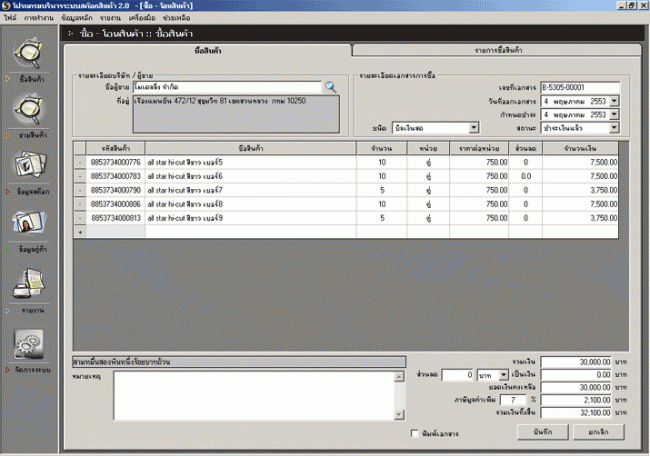The width and height of the screenshot is (650, 456).
Task: Click product code cell 8853734000813
Action: click(x=116, y=218)
